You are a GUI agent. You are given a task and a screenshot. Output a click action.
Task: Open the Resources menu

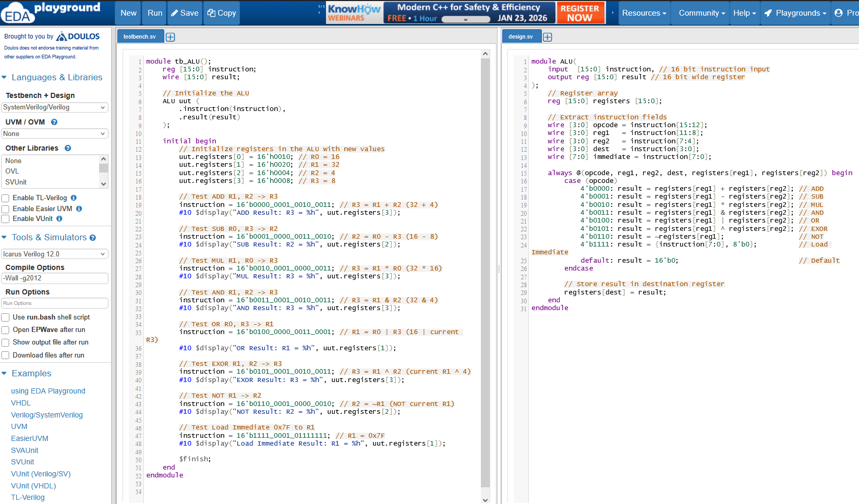pos(644,13)
